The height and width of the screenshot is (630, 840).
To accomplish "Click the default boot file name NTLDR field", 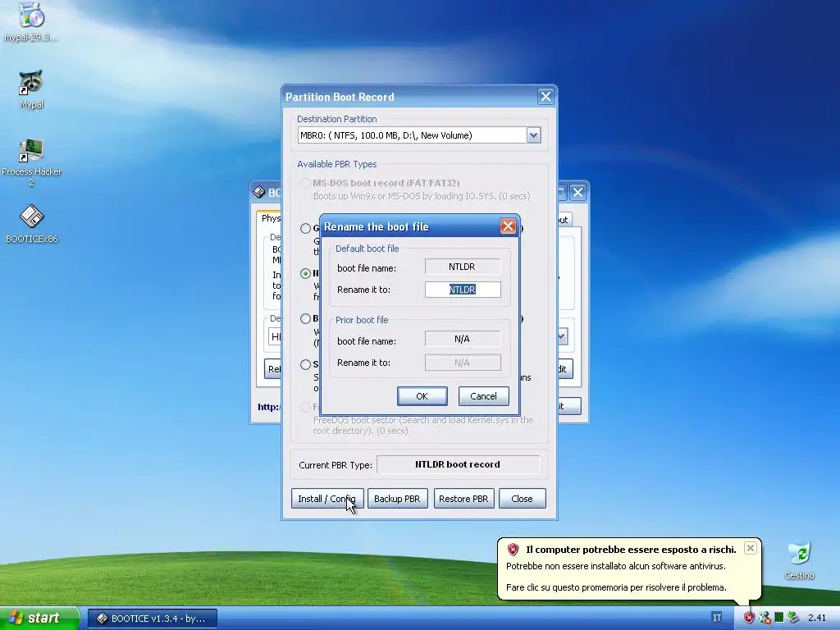I will [463, 267].
